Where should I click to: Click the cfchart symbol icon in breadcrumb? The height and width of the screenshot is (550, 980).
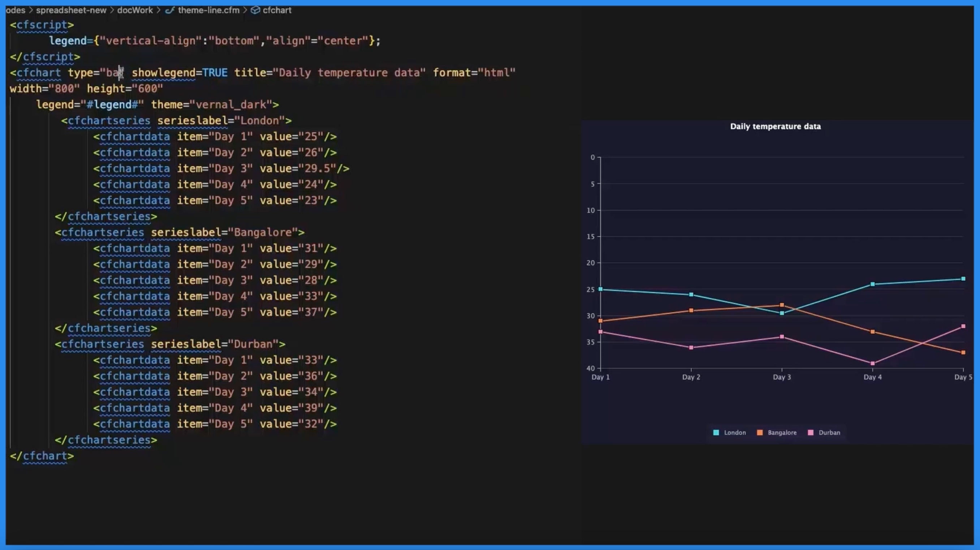(255, 10)
